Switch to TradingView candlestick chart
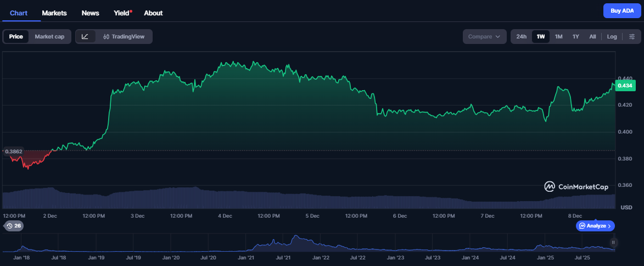This screenshot has height=266, width=644. (124, 37)
